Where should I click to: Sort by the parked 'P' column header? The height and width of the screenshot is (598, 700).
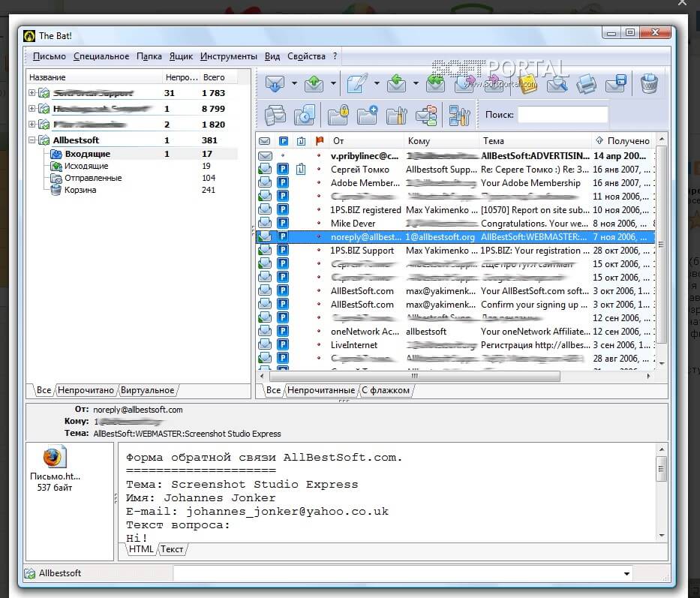tap(283, 141)
